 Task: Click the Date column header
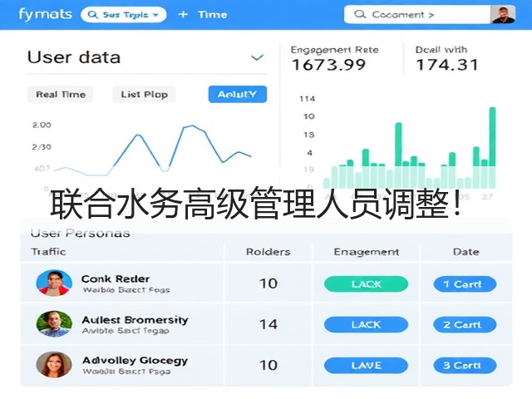click(465, 252)
